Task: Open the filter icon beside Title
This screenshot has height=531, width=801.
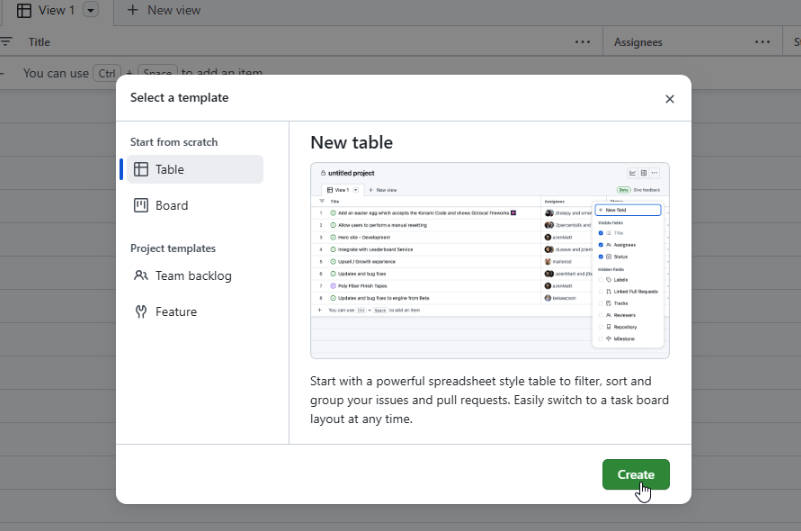Action: coord(6,42)
